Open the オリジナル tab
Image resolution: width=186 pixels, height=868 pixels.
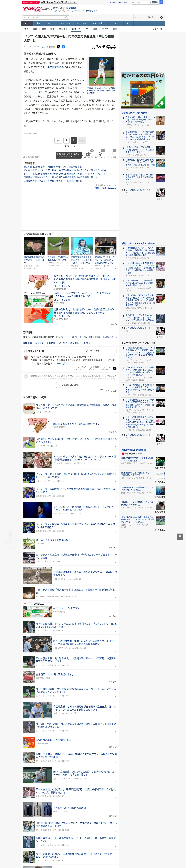point(81,24)
